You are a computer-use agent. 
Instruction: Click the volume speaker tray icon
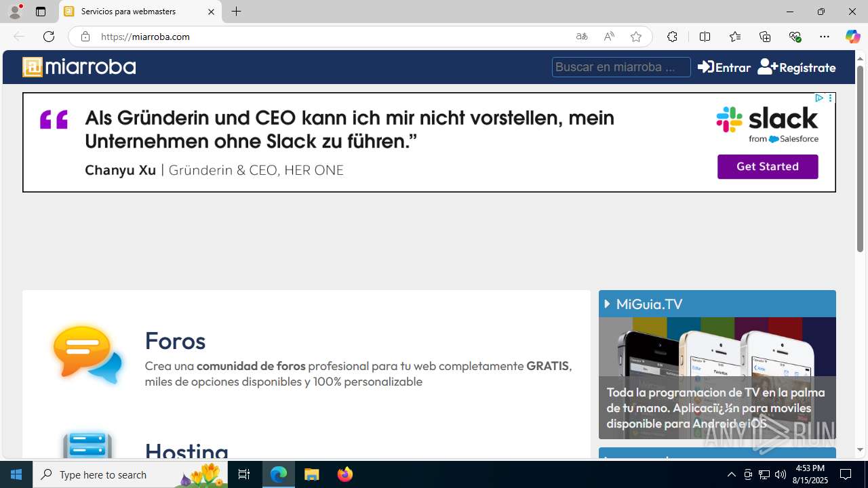[x=781, y=474]
